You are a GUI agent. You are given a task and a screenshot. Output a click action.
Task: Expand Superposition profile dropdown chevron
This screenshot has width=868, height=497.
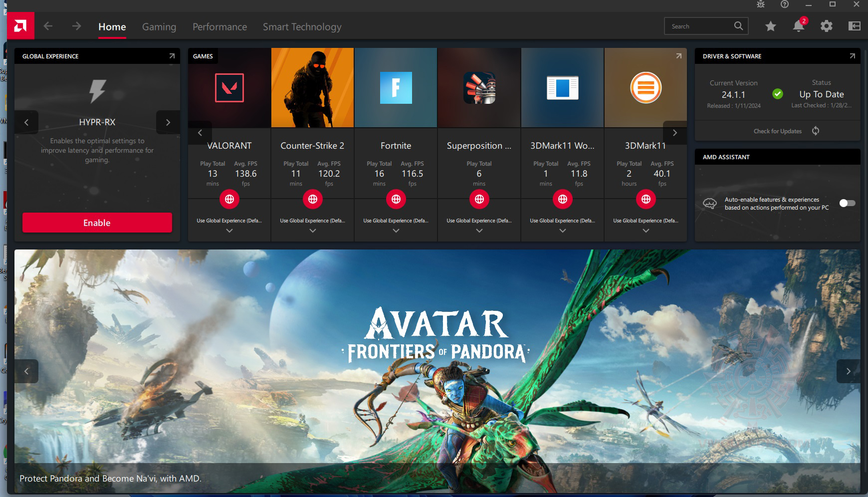(479, 231)
